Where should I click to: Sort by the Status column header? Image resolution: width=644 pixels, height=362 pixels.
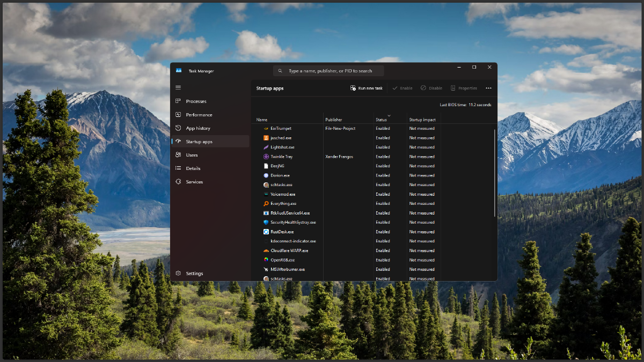pos(383,120)
